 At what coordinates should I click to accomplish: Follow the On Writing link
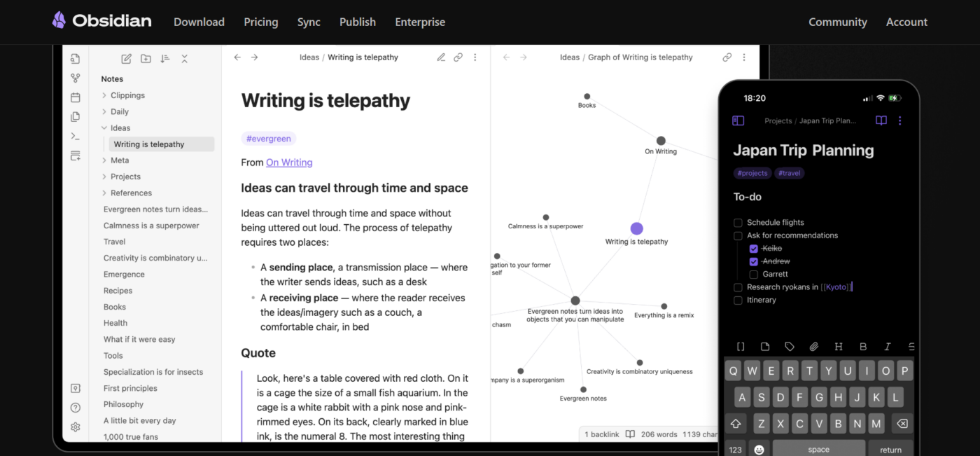(x=289, y=163)
